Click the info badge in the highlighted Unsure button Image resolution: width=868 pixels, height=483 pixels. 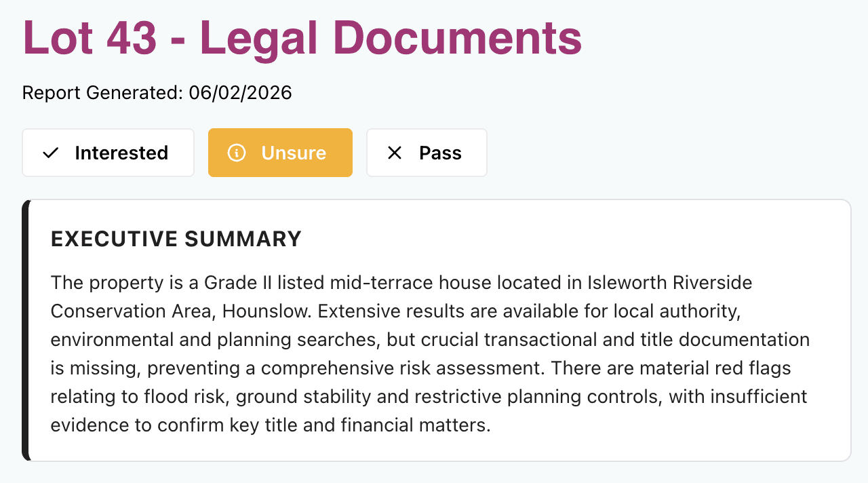236,153
